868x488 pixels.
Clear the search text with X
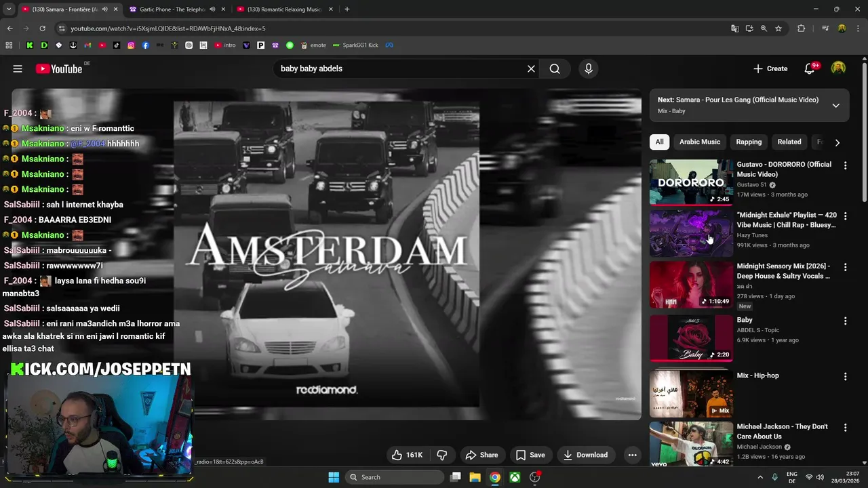click(x=531, y=68)
